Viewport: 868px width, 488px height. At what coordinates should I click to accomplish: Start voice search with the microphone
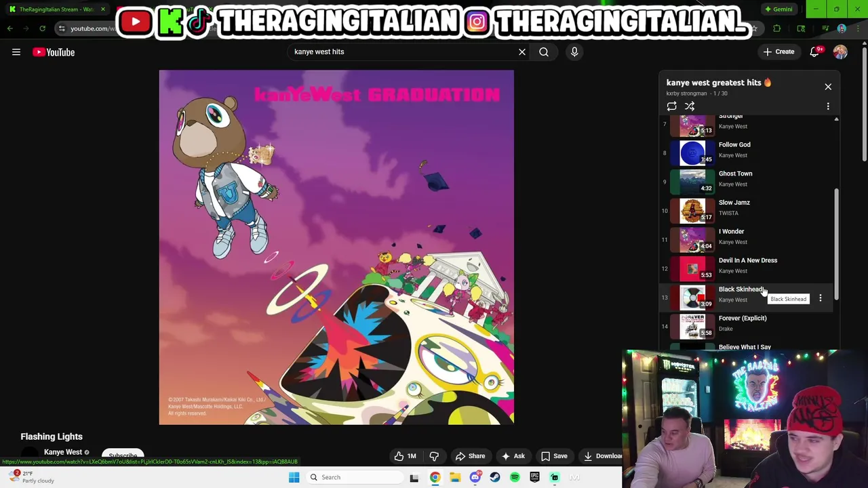(574, 52)
